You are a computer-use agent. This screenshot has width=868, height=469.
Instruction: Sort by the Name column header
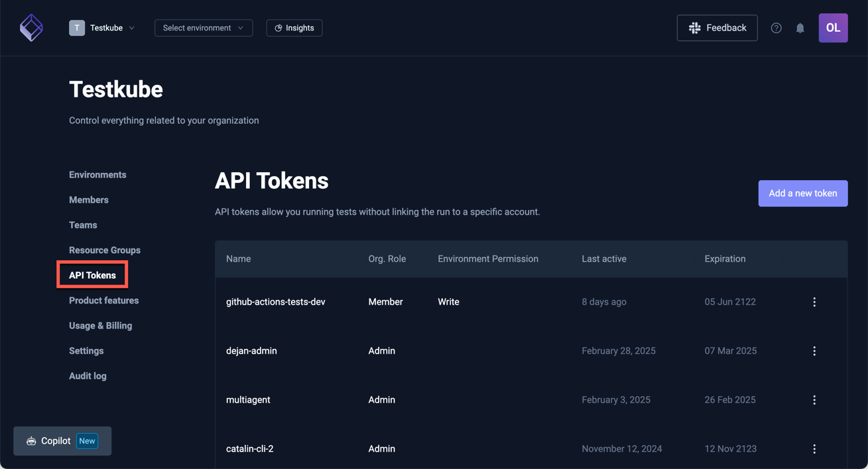(238, 258)
